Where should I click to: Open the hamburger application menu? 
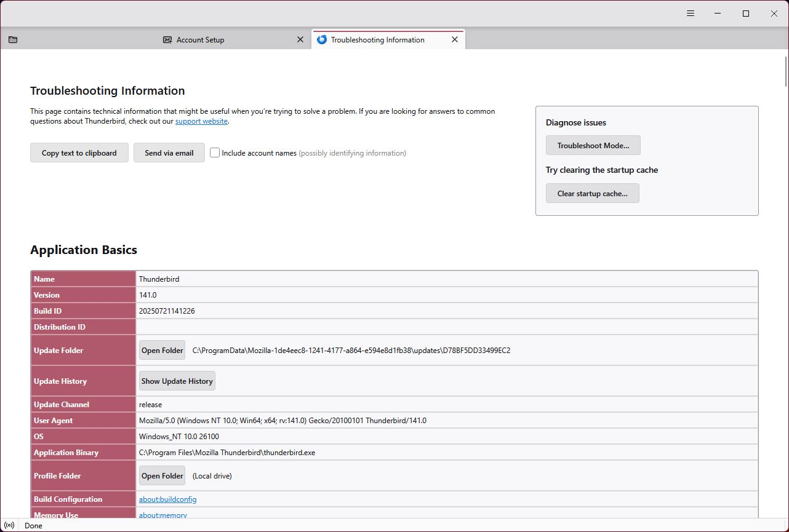pyautogui.click(x=691, y=14)
